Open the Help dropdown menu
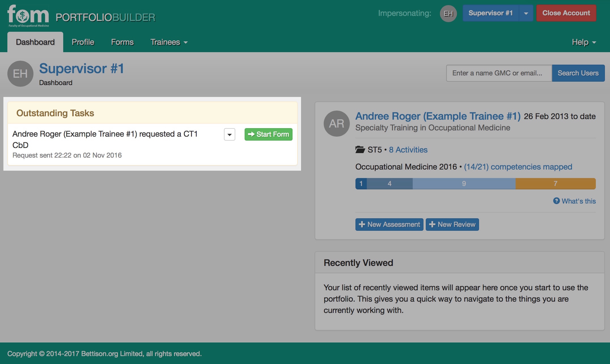 click(x=584, y=42)
